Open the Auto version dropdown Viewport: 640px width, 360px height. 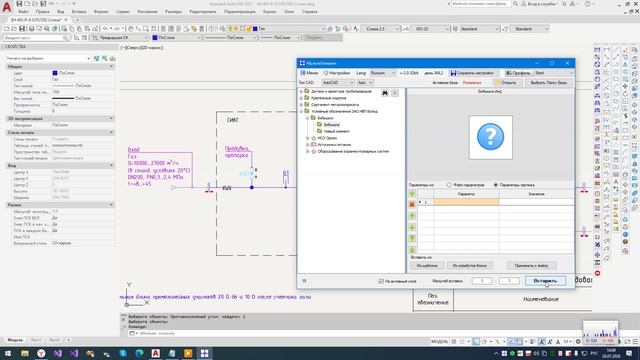coord(365,82)
